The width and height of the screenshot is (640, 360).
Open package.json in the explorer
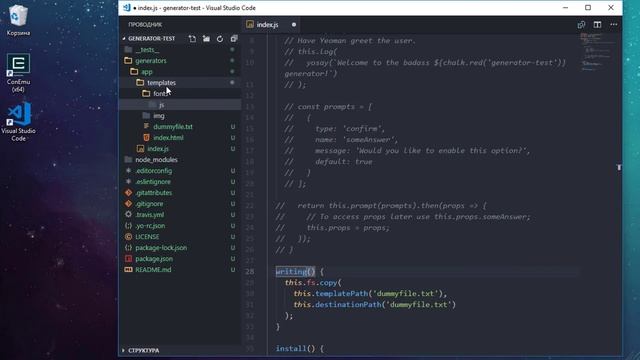(x=154, y=259)
